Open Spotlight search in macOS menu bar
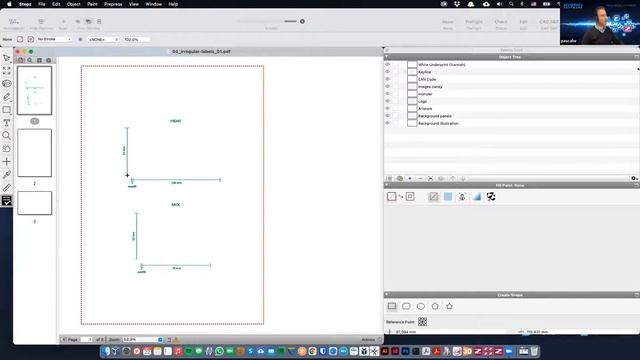Image resolution: width=640 pixels, height=360 pixels. (511, 4)
